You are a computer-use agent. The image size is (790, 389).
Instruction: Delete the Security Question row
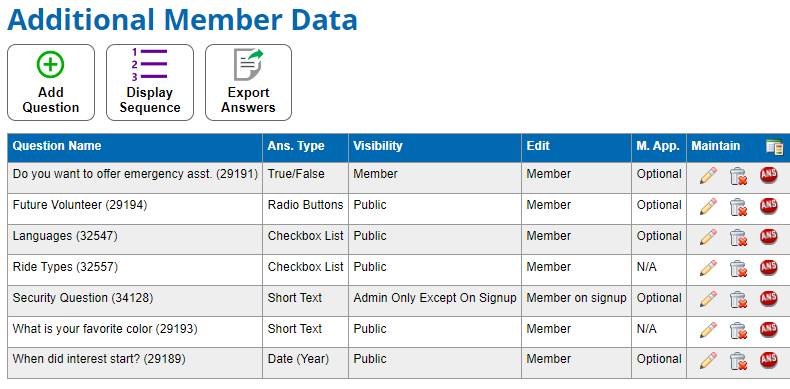click(x=738, y=299)
